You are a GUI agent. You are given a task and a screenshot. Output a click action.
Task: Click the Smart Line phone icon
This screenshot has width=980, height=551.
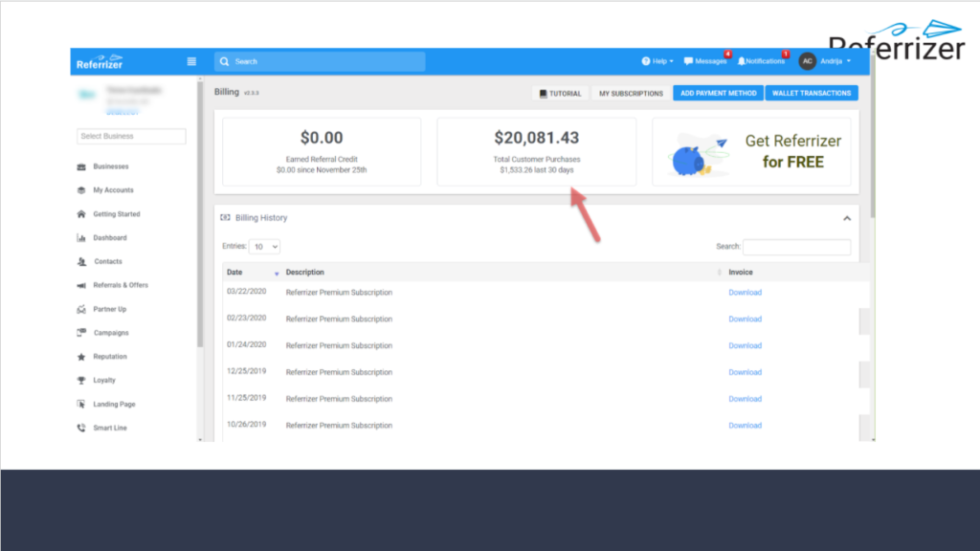[x=81, y=429]
